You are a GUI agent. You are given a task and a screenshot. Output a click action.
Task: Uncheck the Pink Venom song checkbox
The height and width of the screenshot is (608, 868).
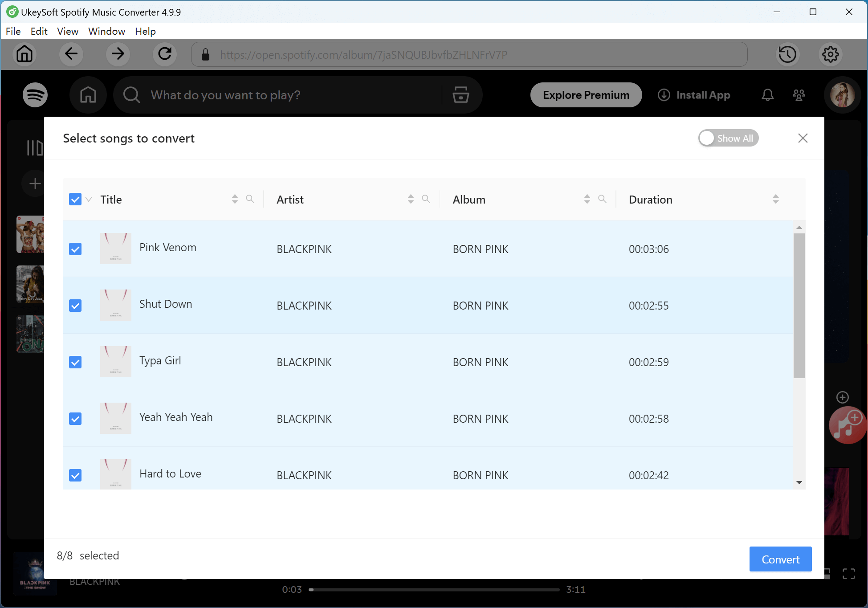pyautogui.click(x=75, y=249)
